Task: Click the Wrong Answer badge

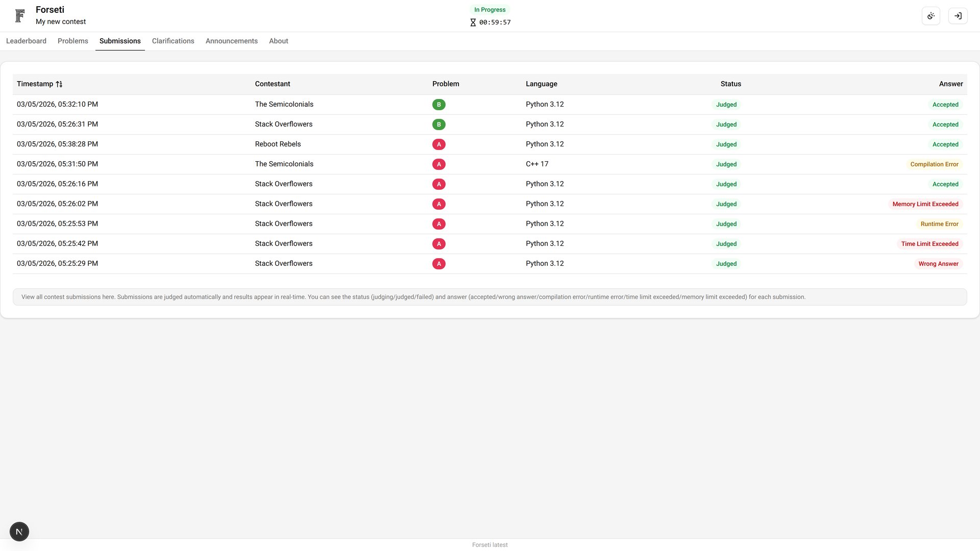Action: point(938,264)
